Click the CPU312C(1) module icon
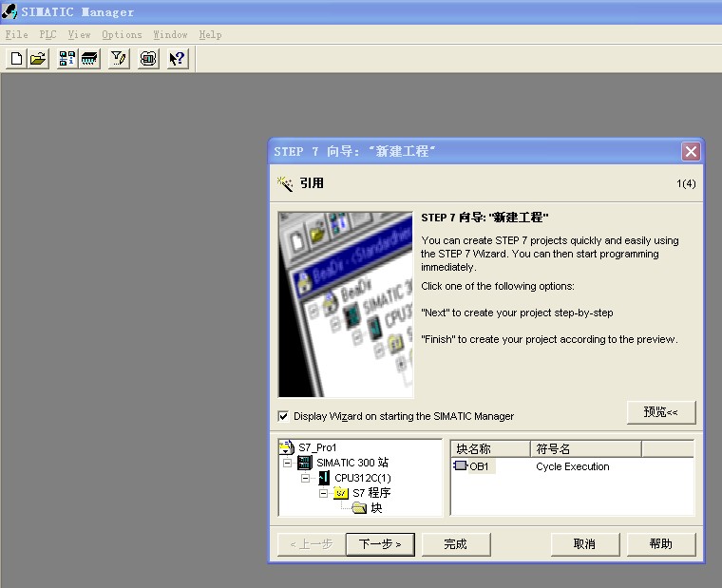 click(x=324, y=478)
